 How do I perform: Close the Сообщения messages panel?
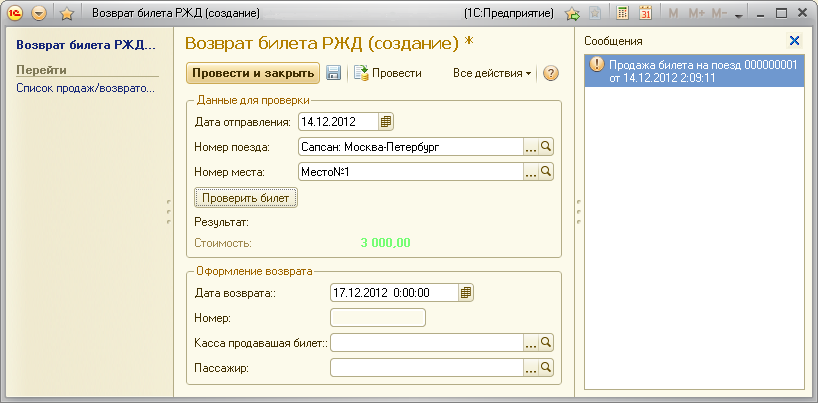coord(794,41)
